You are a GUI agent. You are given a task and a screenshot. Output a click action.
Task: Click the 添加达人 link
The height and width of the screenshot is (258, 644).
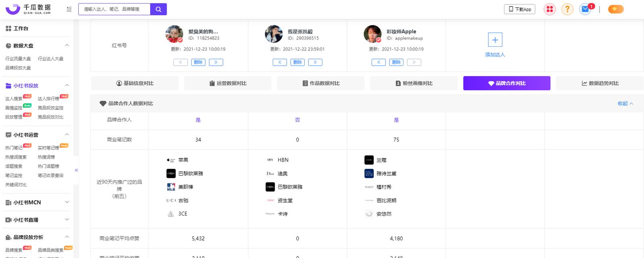click(495, 54)
